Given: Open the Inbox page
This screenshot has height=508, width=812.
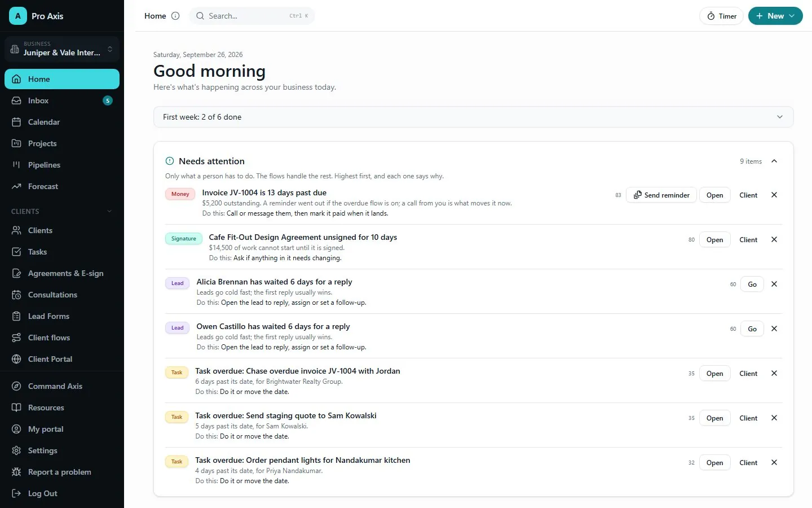Looking at the screenshot, I should [62, 100].
